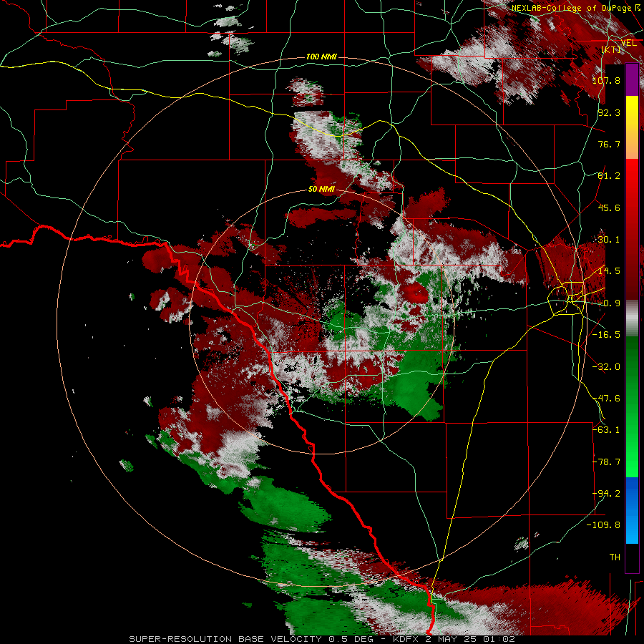Click the 76.7 velocity scale value
This screenshot has height=644, width=644.
609,144
